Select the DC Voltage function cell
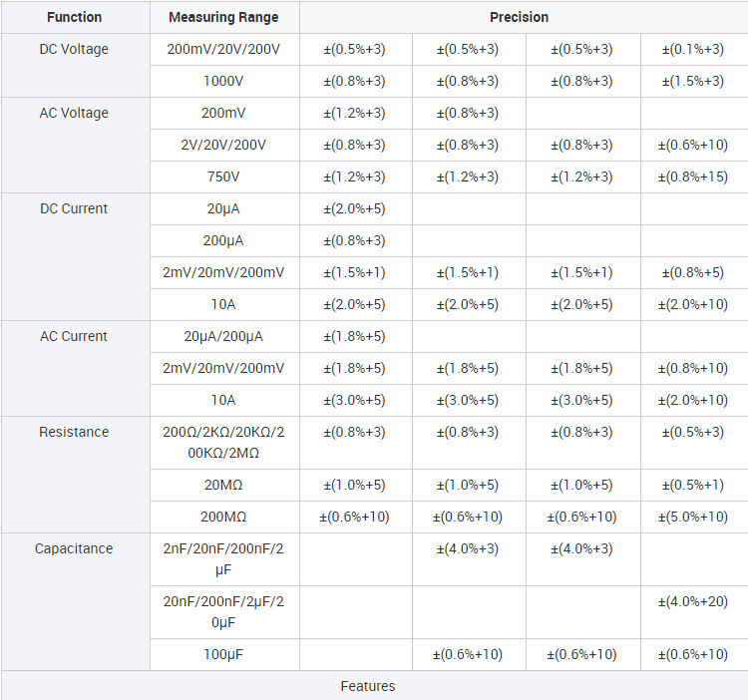The image size is (748, 700). (x=75, y=49)
